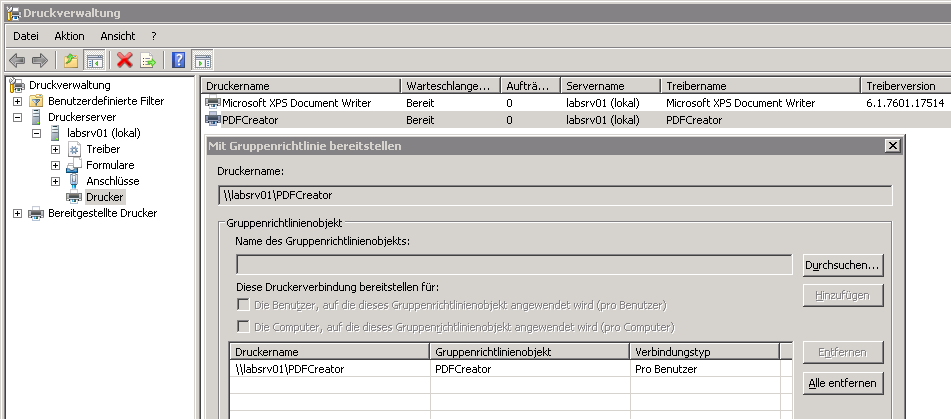Expand the Benutzerdefinierte Filter node
Viewport: 951px width, 419px height.
(x=17, y=101)
